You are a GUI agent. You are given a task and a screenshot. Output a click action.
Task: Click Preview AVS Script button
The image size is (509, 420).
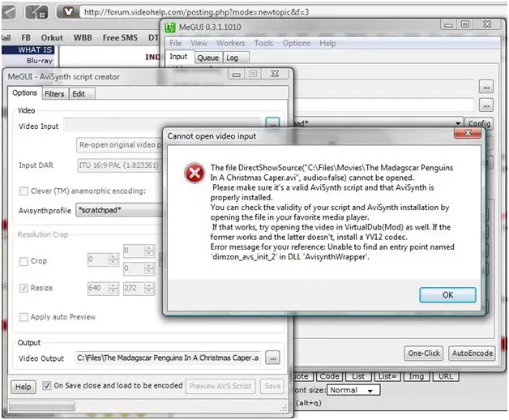(220, 386)
